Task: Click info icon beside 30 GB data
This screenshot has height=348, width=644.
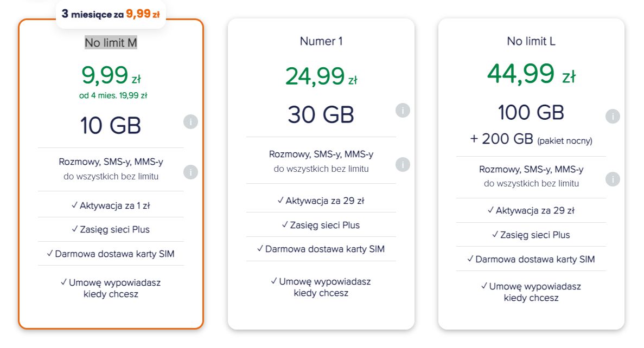Action: pos(403,110)
